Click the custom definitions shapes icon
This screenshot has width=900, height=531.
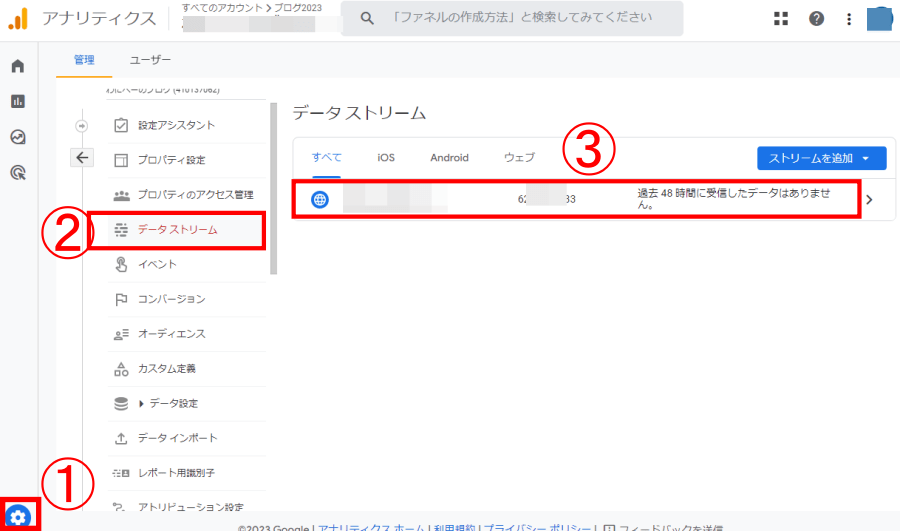coord(121,369)
